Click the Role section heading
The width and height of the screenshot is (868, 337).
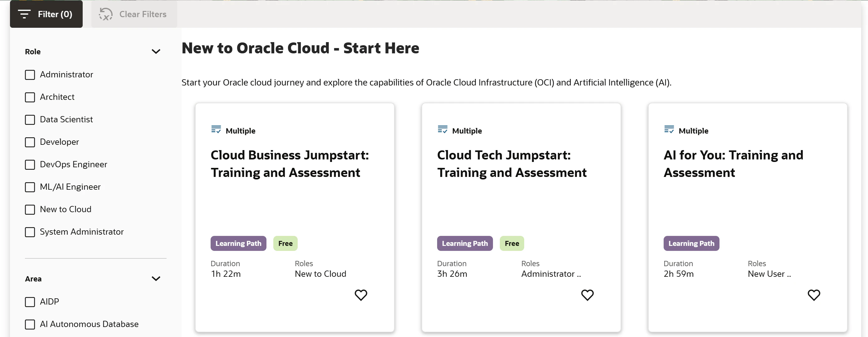pyautogui.click(x=33, y=51)
